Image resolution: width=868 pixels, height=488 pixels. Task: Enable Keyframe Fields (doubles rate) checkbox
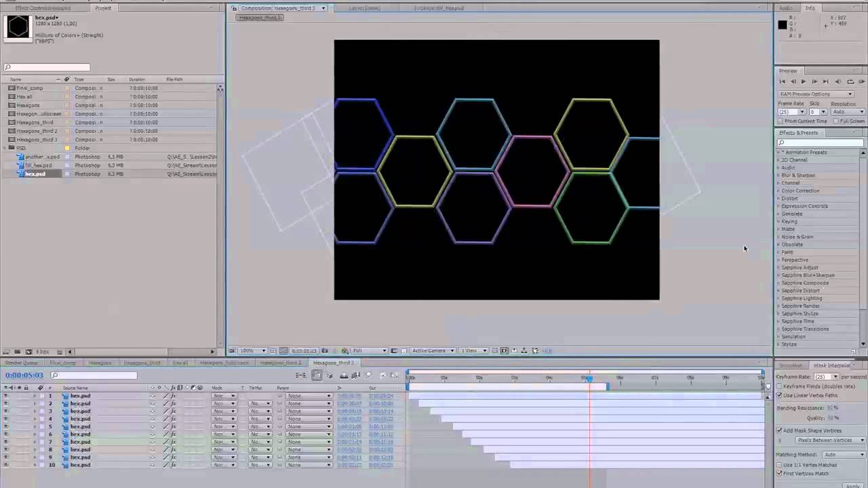[779, 386]
